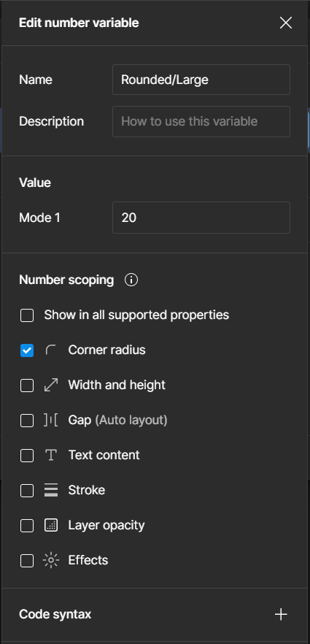The image size is (310, 644).
Task: Close the Edit number variable dialog
Action: pyautogui.click(x=286, y=23)
